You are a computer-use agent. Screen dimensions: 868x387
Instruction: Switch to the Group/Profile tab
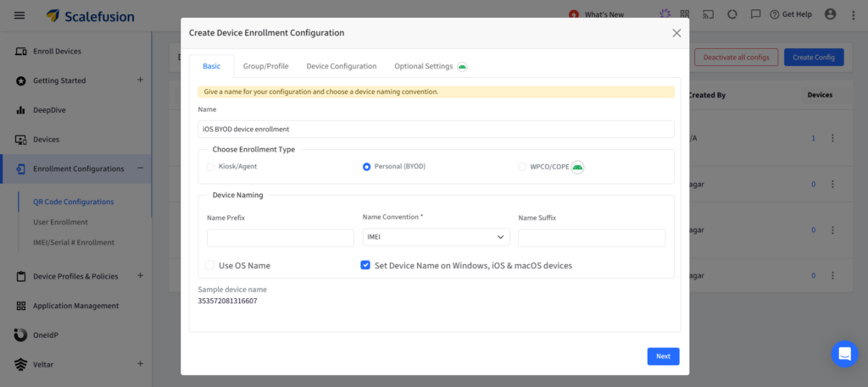pyautogui.click(x=265, y=66)
